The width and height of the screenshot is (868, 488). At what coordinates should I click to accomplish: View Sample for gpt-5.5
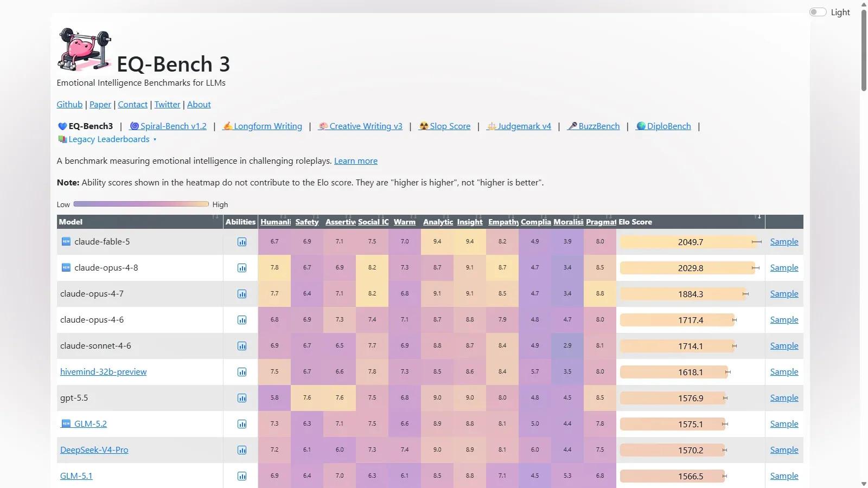[784, 398]
